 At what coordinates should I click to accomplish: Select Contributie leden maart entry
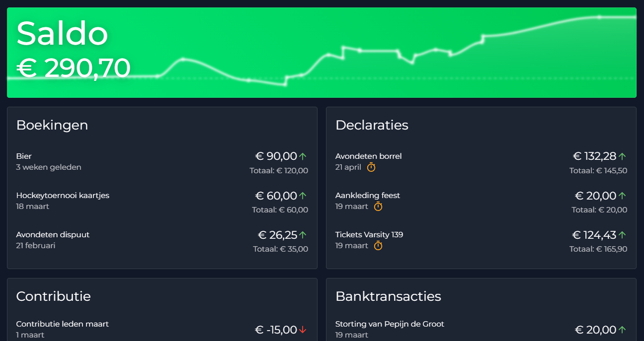point(162,330)
